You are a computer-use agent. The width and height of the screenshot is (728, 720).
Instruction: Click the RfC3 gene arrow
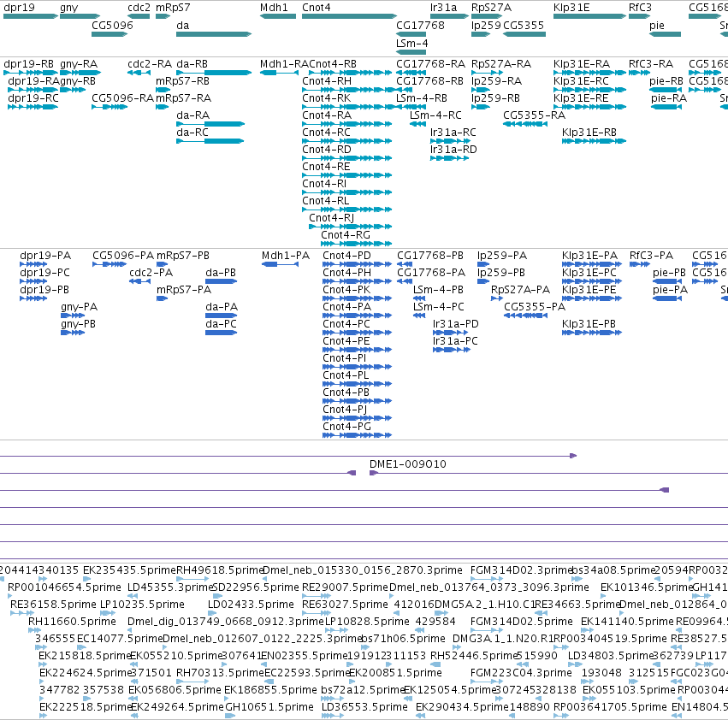click(639, 16)
